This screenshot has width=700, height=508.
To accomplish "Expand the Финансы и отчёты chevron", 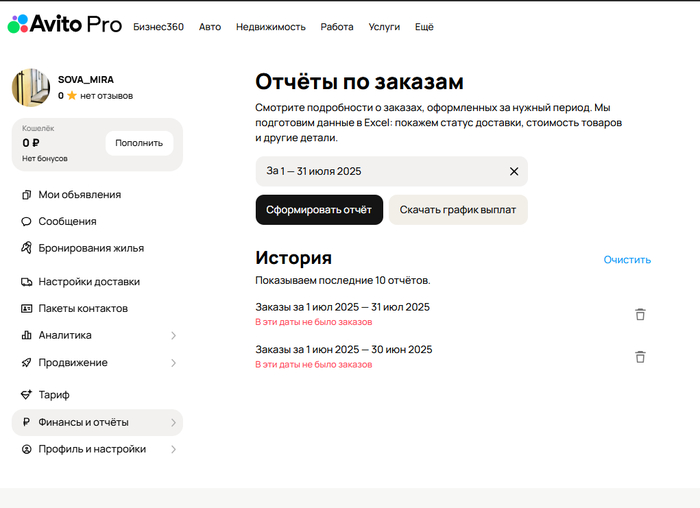I will tap(173, 423).
